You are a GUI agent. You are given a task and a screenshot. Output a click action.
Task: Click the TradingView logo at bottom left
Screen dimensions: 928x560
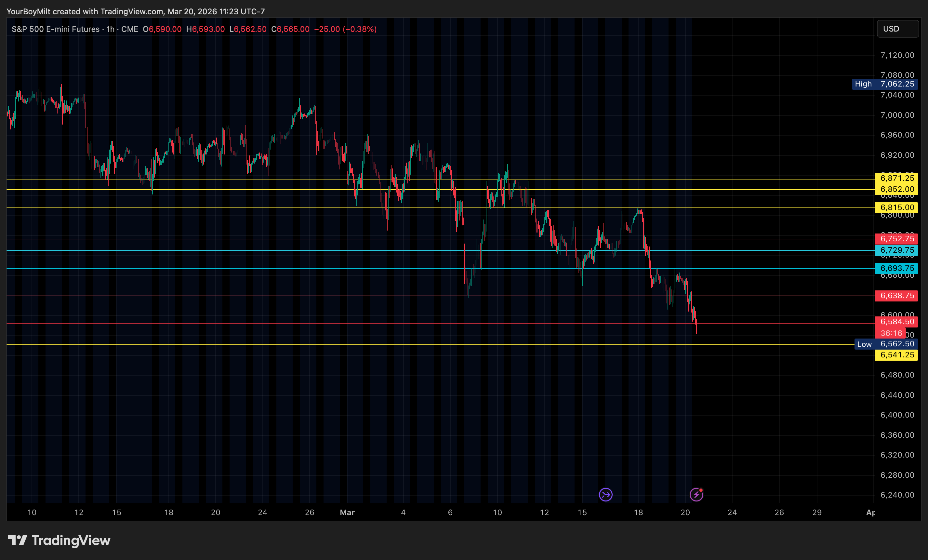(59, 541)
